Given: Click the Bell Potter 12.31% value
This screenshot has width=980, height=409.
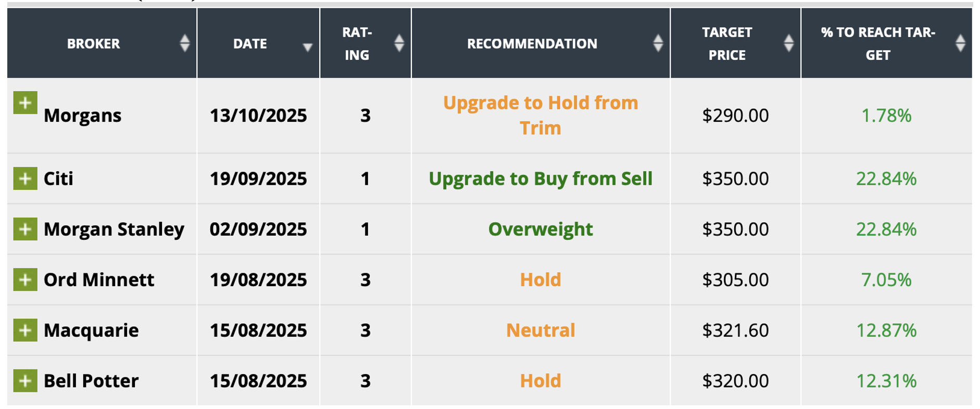Looking at the screenshot, I should (886, 380).
